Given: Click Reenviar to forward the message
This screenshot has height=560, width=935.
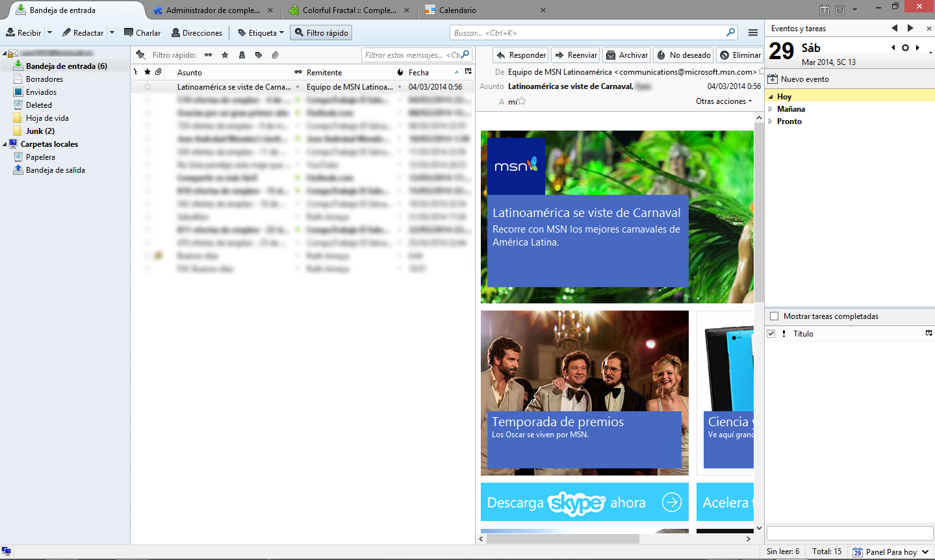Looking at the screenshot, I should coord(576,55).
